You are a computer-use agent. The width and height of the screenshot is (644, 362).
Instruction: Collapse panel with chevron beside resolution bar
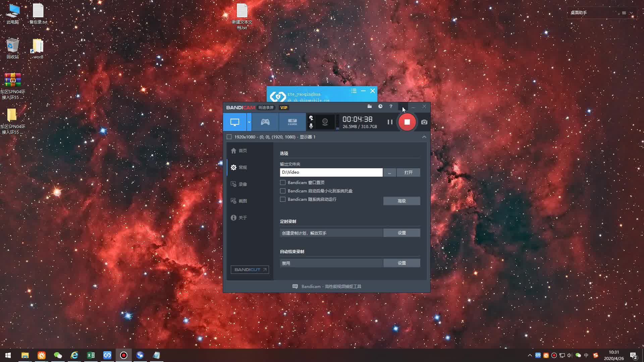click(x=424, y=137)
